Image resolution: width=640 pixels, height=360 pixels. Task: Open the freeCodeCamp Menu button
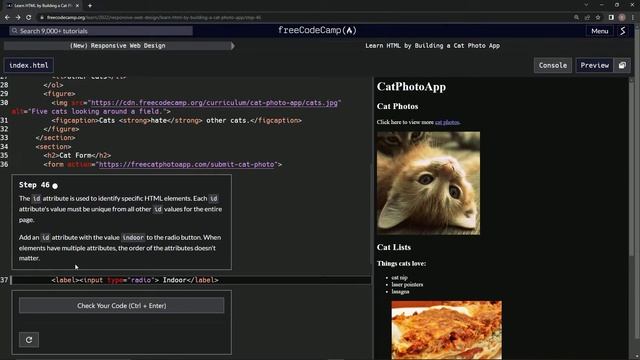(x=600, y=31)
